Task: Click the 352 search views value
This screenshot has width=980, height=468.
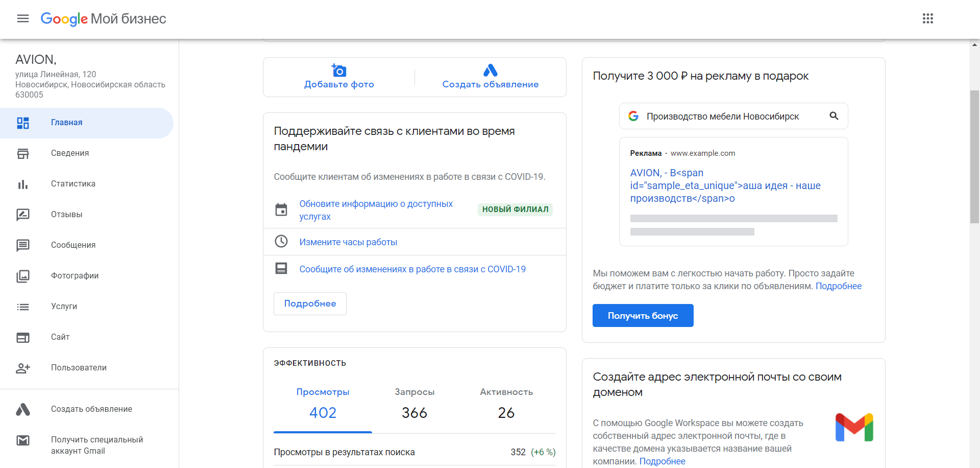Action: coord(518,452)
